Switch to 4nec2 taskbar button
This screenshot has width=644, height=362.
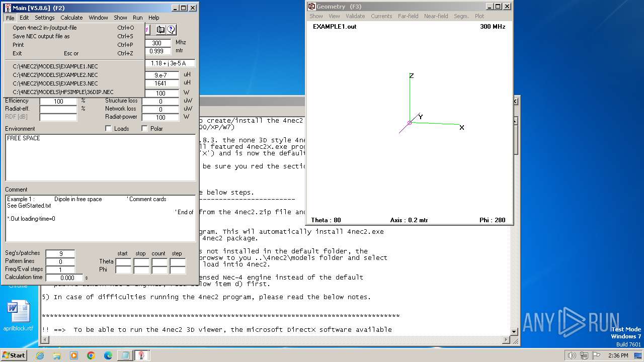pyautogui.click(x=142, y=355)
